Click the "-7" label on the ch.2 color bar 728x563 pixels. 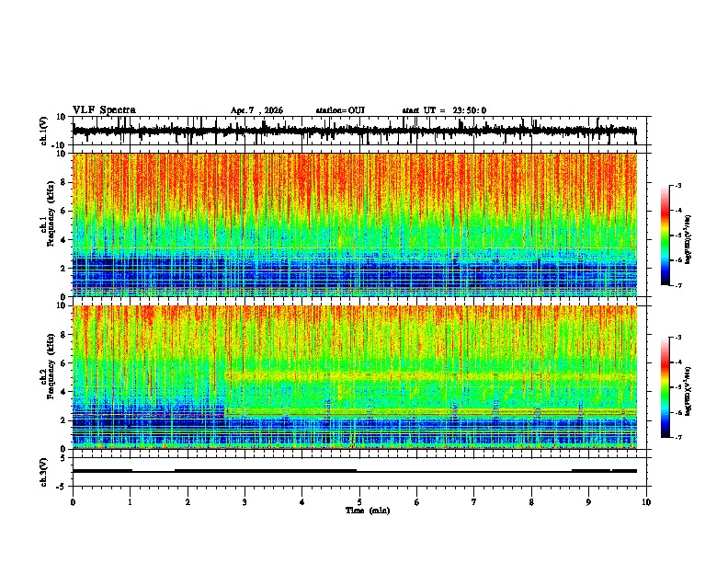click(678, 437)
